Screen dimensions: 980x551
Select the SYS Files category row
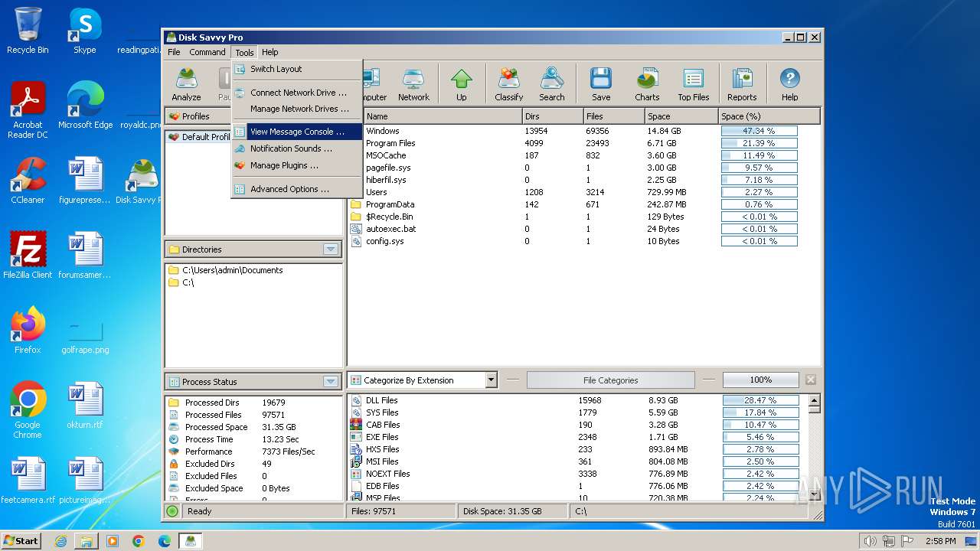coord(578,412)
